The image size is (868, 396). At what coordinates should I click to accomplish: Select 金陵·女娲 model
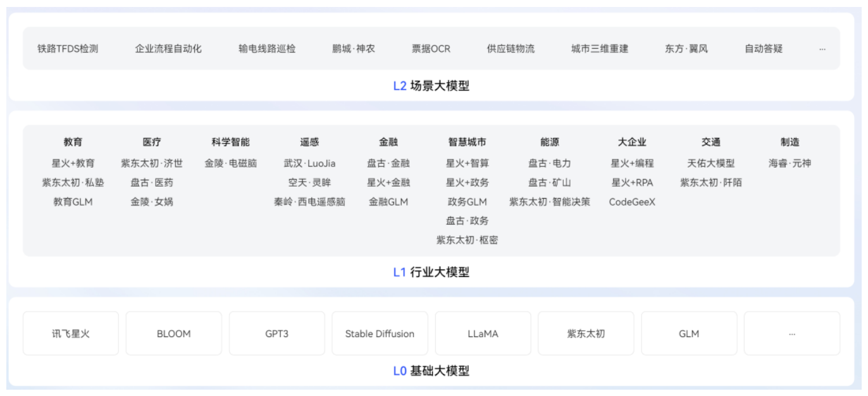(152, 202)
